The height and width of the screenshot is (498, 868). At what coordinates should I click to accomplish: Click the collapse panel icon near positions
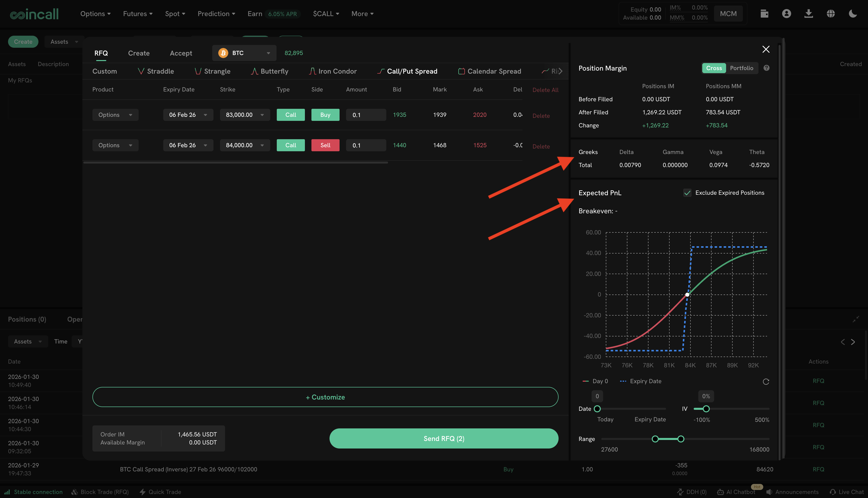click(x=856, y=319)
